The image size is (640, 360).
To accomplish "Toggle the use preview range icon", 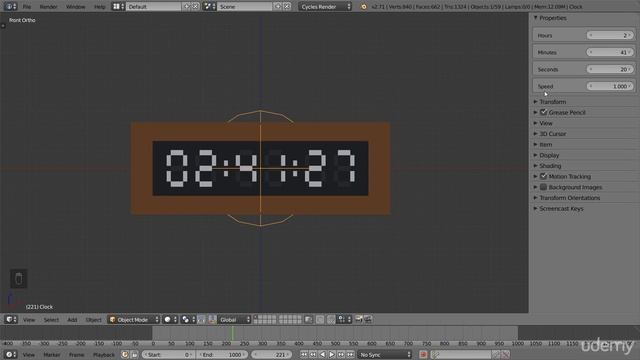I will (125, 355).
